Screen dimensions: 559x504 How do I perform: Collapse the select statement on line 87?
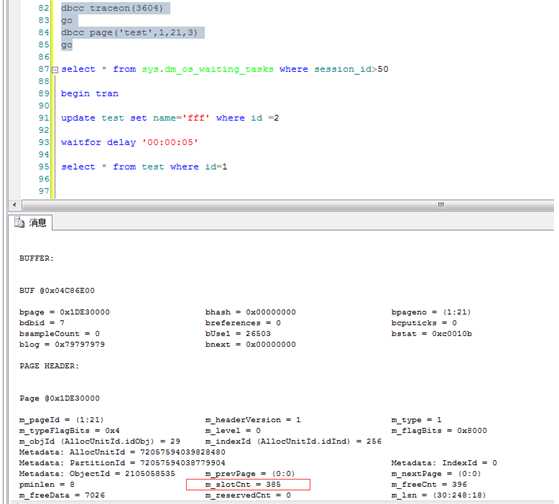pyautogui.click(x=55, y=70)
